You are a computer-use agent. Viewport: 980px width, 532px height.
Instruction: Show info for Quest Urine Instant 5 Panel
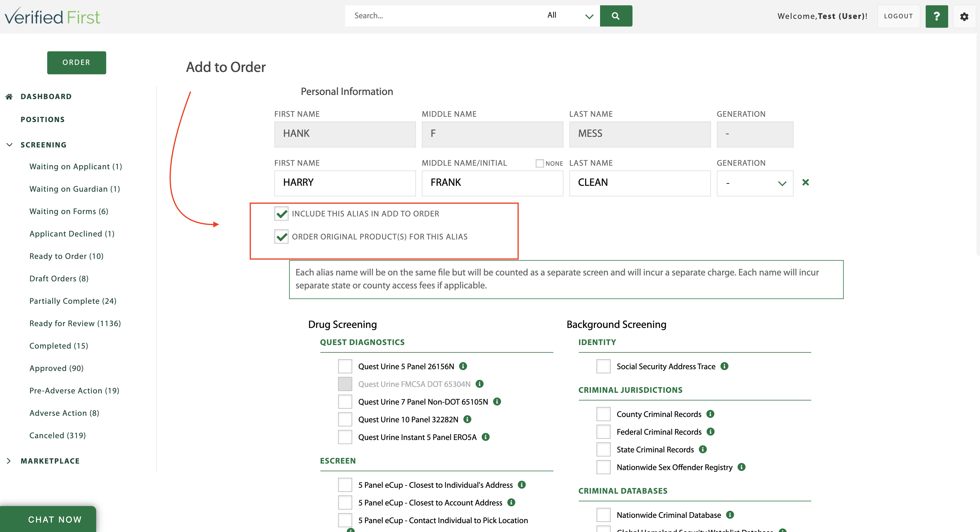[x=486, y=437]
